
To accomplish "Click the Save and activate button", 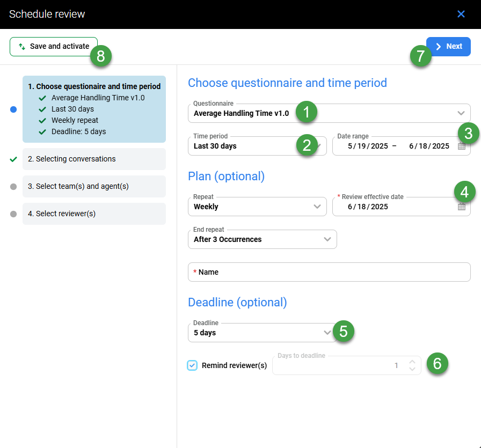I will coord(54,47).
